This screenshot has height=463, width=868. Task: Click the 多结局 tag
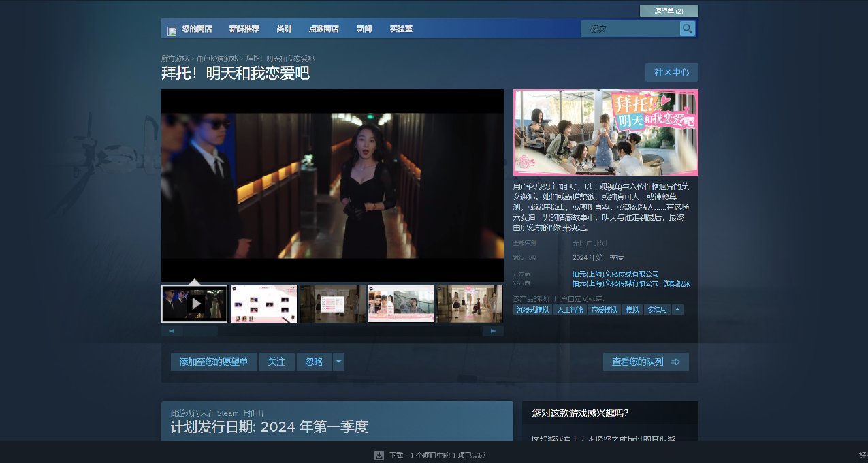point(657,309)
